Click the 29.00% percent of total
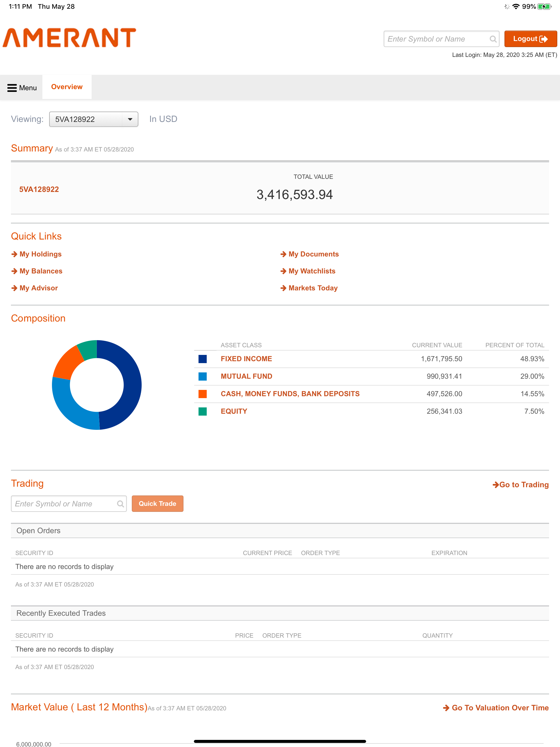The height and width of the screenshot is (747, 560). point(532,377)
